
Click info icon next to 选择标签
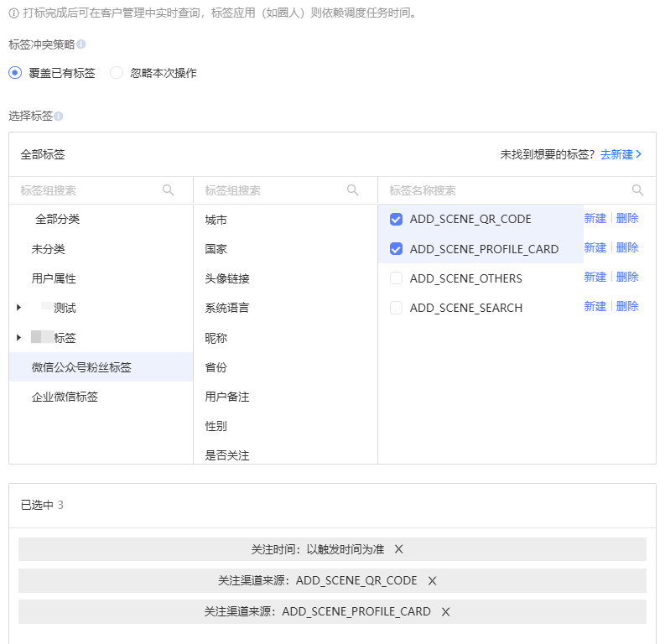59,116
